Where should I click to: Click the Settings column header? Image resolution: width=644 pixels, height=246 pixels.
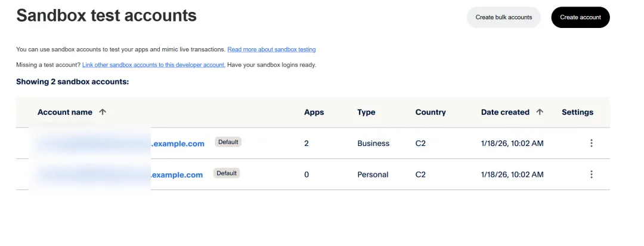(577, 112)
